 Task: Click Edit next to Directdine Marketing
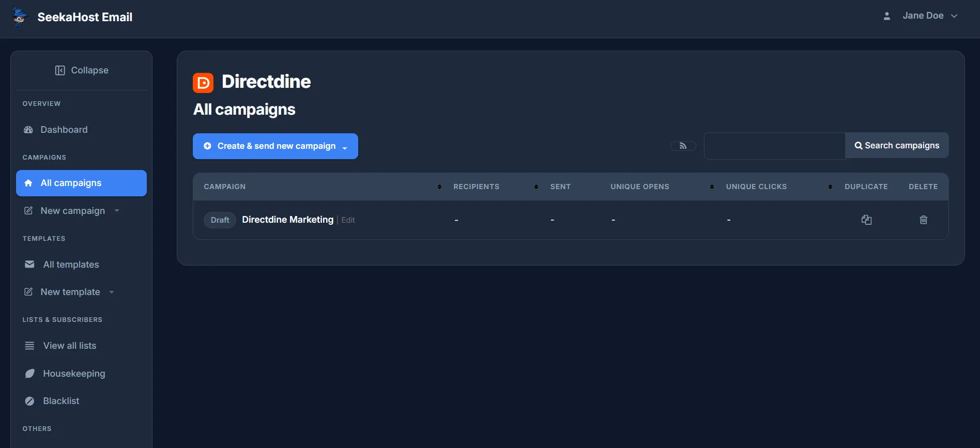(348, 220)
